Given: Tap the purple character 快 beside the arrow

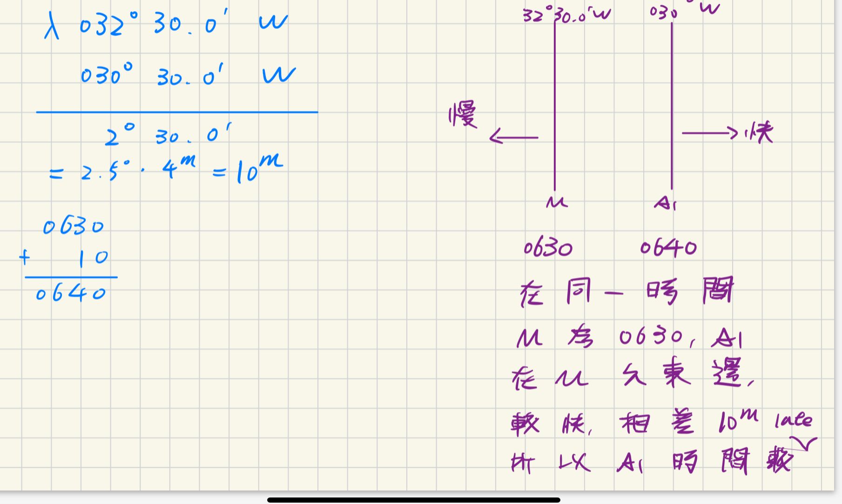Looking at the screenshot, I should (x=759, y=133).
